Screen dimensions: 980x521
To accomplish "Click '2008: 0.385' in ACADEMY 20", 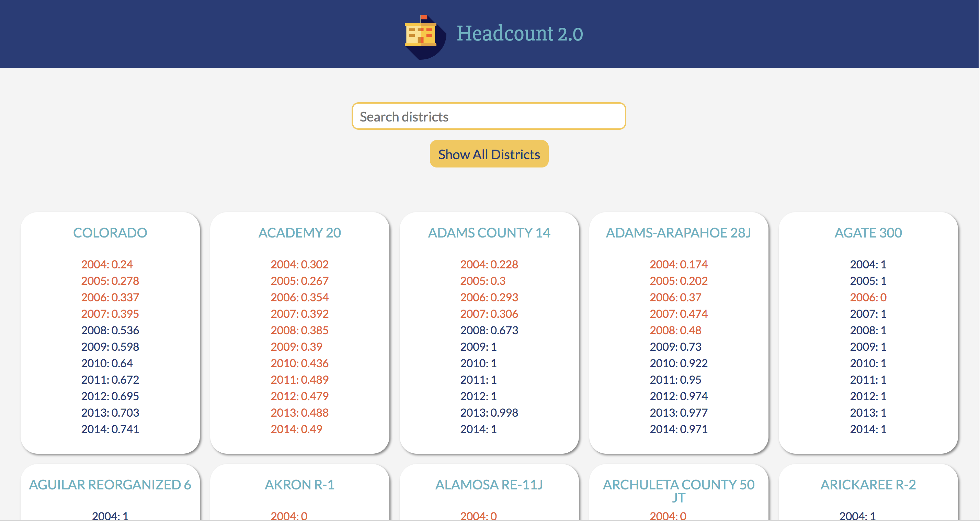I will pyautogui.click(x=300, y=331).
